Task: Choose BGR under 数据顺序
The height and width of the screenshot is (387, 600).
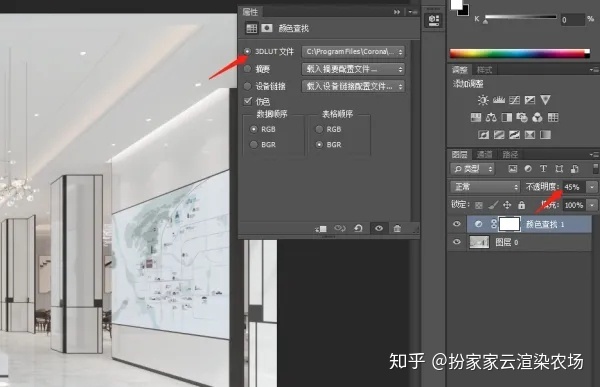Action: (253, 145)
